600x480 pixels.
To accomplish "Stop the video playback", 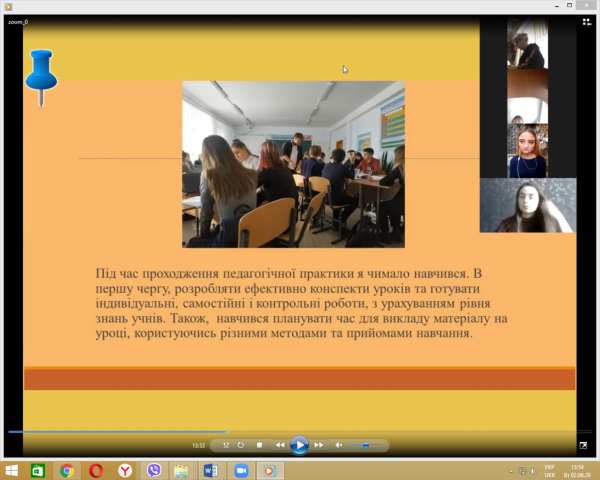I will coord(260,445).
